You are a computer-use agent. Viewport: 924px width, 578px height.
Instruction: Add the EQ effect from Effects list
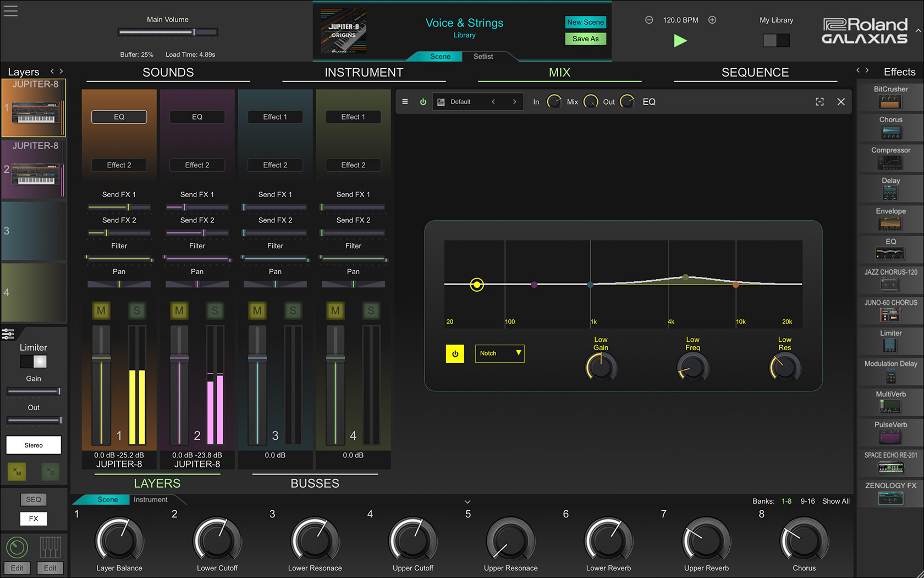(x=890, y=249)
